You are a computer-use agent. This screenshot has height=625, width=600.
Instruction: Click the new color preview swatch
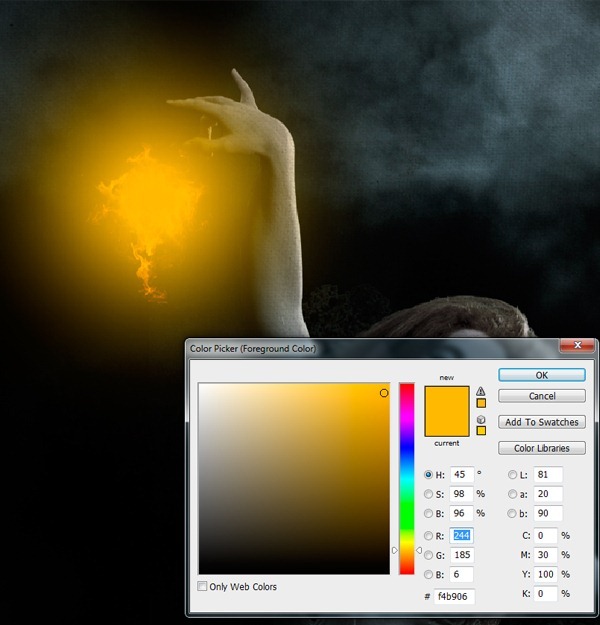[x=447, y=399]
